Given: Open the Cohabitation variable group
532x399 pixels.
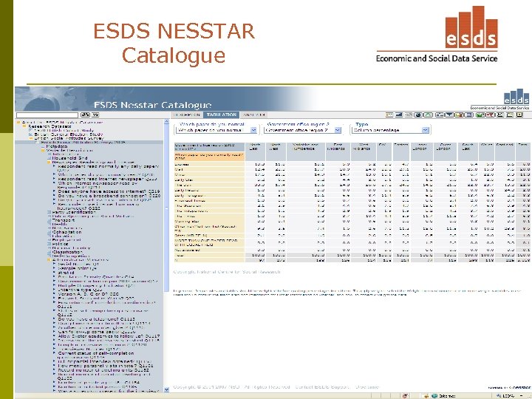Looking at the screenshot, I should (66, 232).
